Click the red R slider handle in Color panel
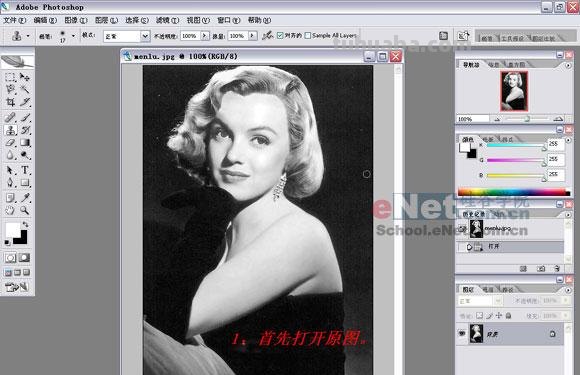This screenshot has height=375, width=580. click(544, 148)
